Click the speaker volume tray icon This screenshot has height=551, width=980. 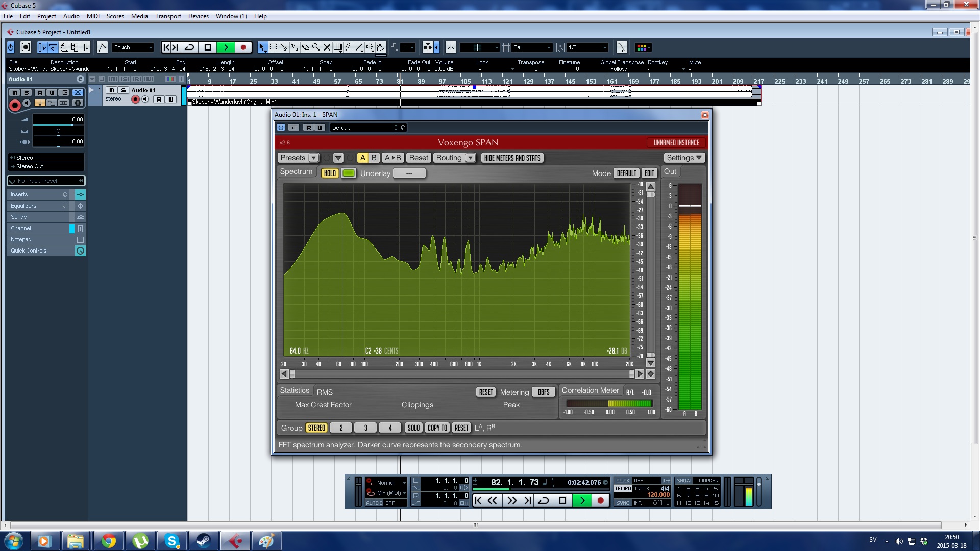click(x=899, y=541)
